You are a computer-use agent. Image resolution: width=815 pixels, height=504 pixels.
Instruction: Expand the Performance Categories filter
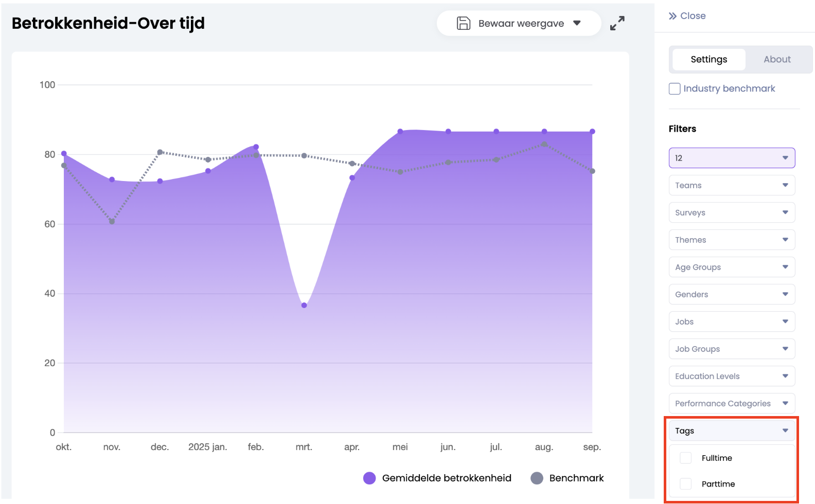731,403
